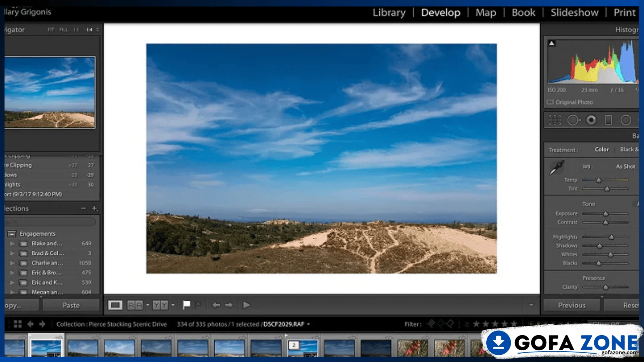Select filmstrip thumbnail with badge 2
This screenshot has height=362, width=644.
pyautogui.click(x=303, y=348)
